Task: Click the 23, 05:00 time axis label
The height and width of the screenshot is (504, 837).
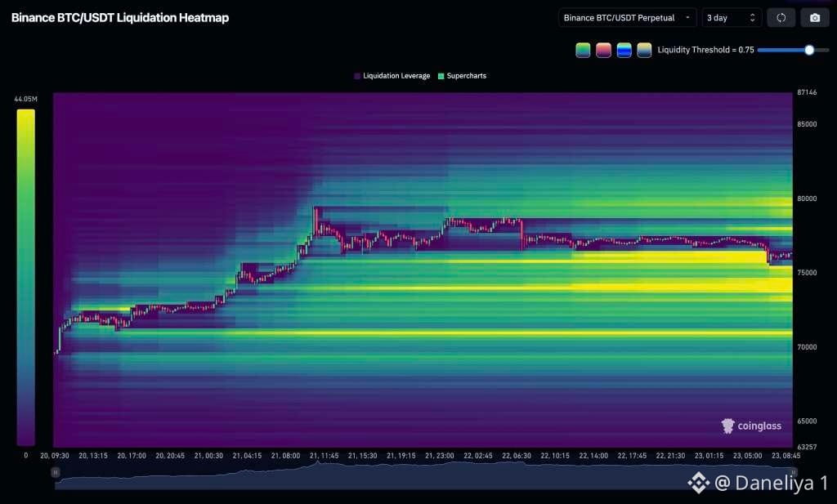Action: pos(747,456)
